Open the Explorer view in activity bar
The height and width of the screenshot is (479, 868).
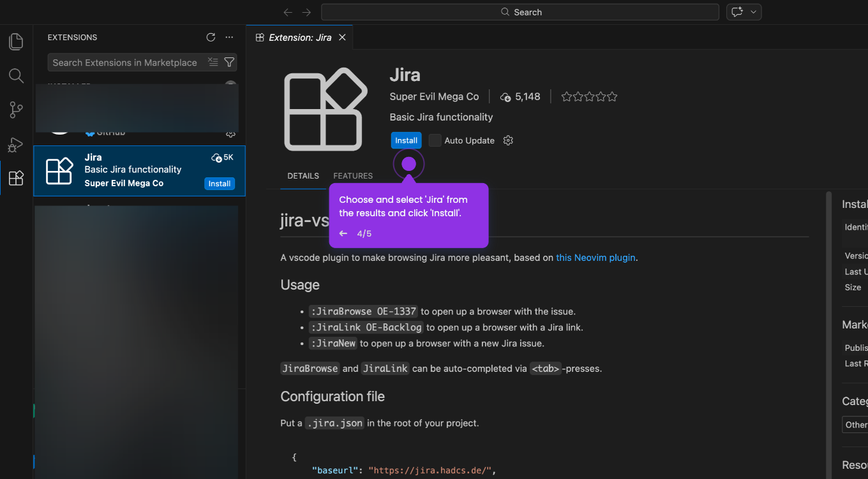(16, 42)
